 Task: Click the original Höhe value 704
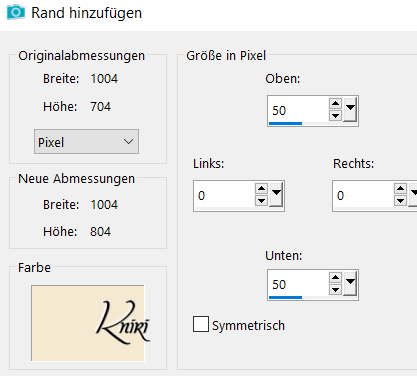pyautogui.click(x=100, y=107)
